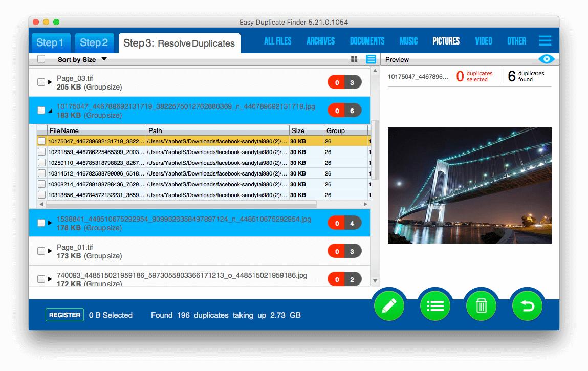Expand the Page_01.tif group
588x371 pixels.
click(x=50, y=251)
